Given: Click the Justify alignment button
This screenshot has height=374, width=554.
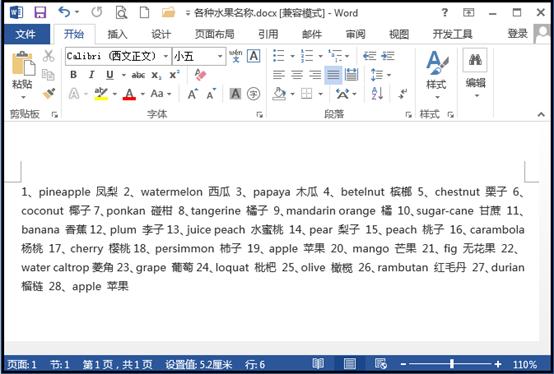Looking at the screenshot, I should click(x=333, y=75).
